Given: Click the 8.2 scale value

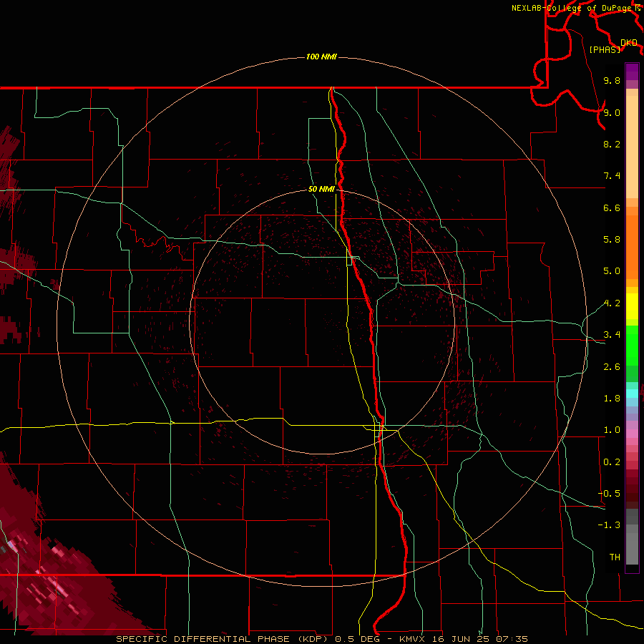Looking at the screenshot, I should click(x=612, y=144).
